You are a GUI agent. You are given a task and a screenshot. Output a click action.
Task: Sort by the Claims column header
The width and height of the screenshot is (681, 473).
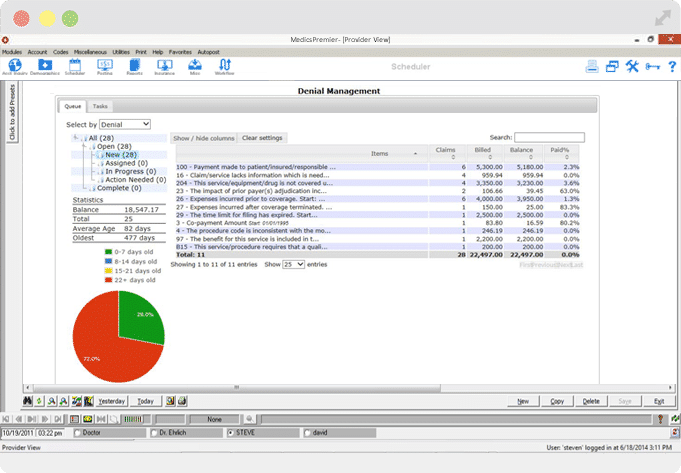coord(447,154)
